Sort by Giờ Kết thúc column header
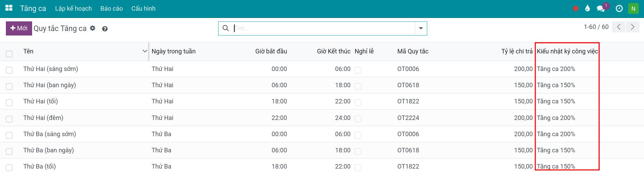The height and width of the screenshot is (172, 644). coord(334,51)
